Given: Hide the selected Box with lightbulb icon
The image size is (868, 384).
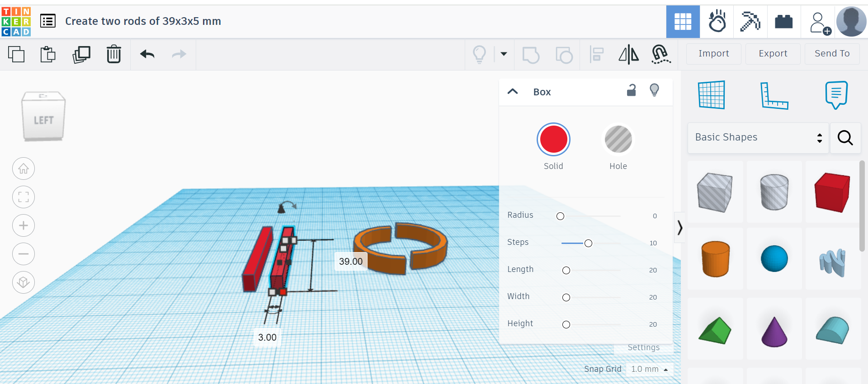Looking at the screenshot, I should point(654,90).
